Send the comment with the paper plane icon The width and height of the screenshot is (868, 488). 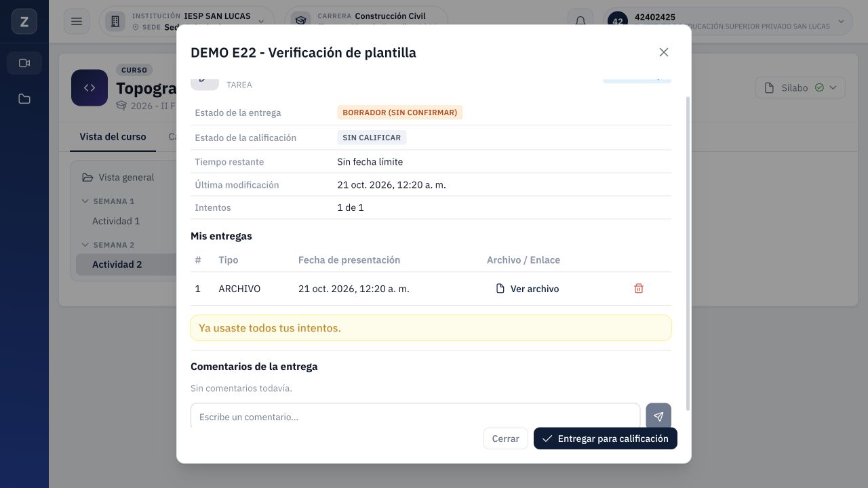click(x=658, y=416)
